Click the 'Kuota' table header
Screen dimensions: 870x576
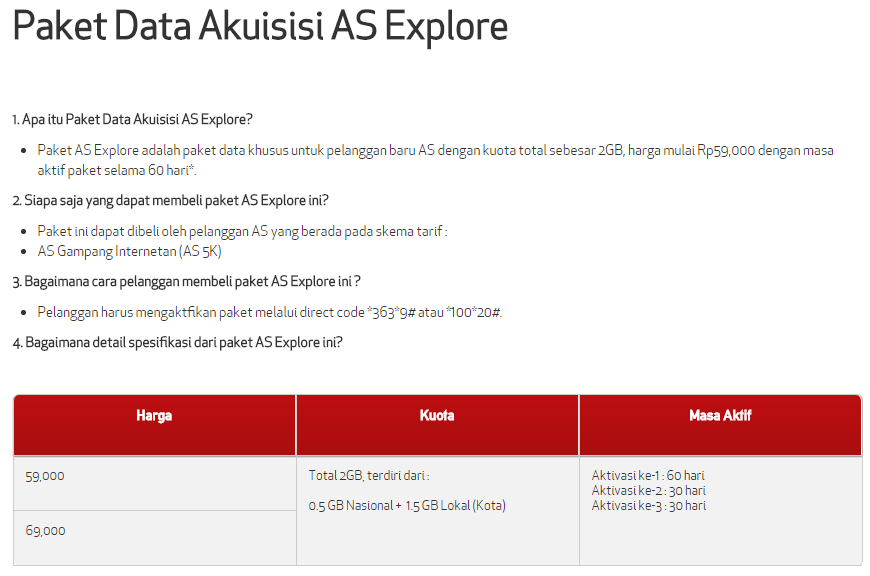437,425
